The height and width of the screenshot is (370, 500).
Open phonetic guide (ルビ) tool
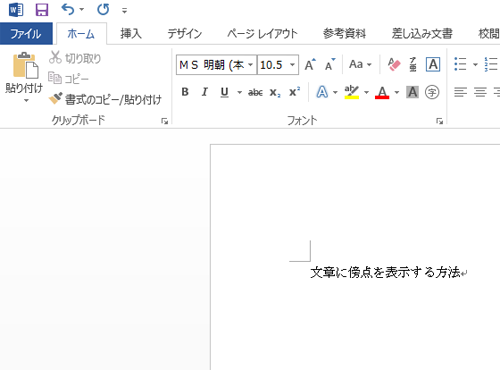tap(413, 64)
